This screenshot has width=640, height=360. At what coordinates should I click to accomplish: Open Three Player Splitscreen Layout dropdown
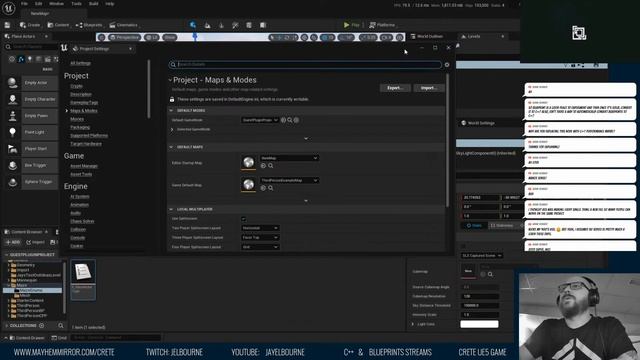pos(260,238)
